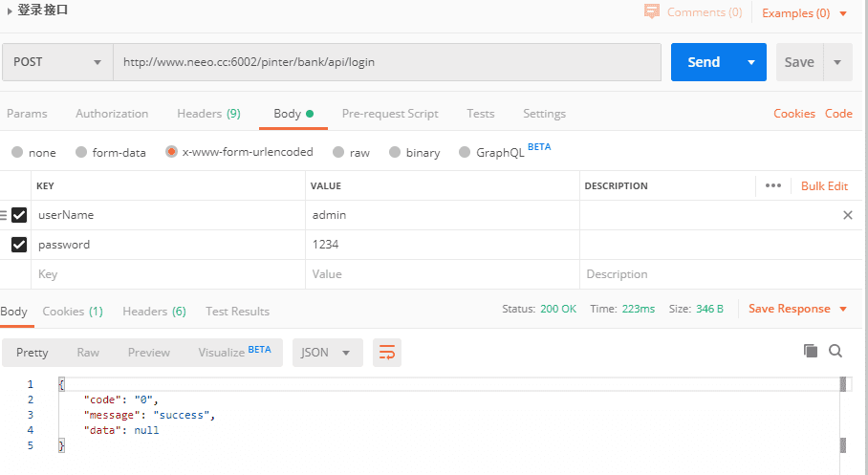Click the 200 OK status text
Screen dimensions: 868x475
click(x=558, y=309)
